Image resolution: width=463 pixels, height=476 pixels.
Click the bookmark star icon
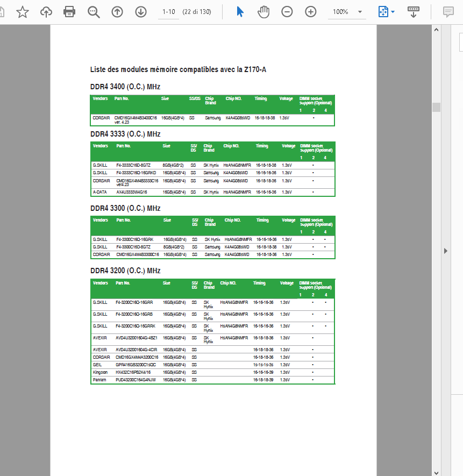pos(22,12)
